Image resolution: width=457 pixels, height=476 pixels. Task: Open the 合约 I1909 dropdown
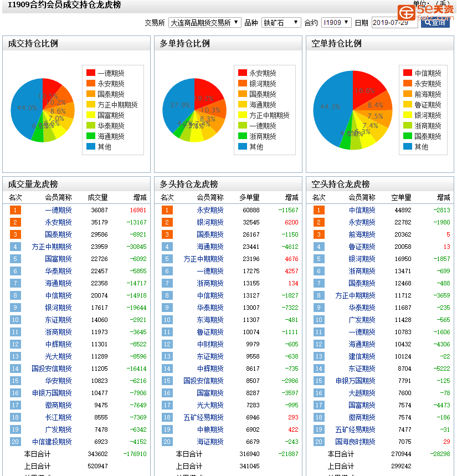(x=336, y=23)
